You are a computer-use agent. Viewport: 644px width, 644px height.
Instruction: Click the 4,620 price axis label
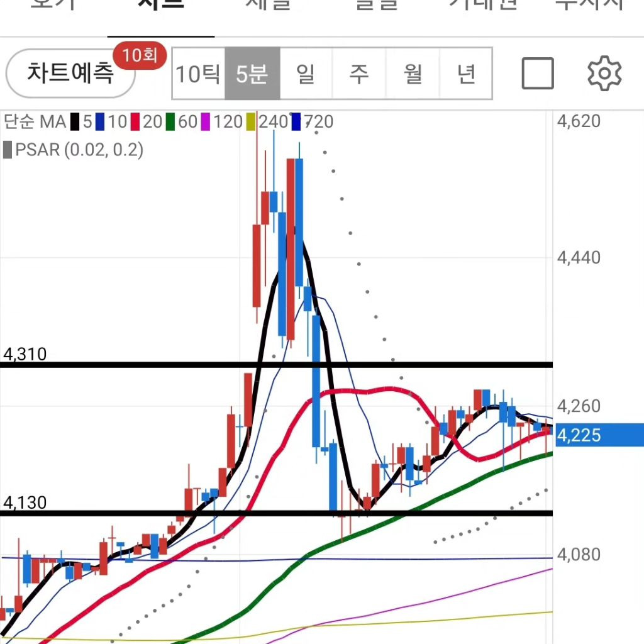pos(579,121)
